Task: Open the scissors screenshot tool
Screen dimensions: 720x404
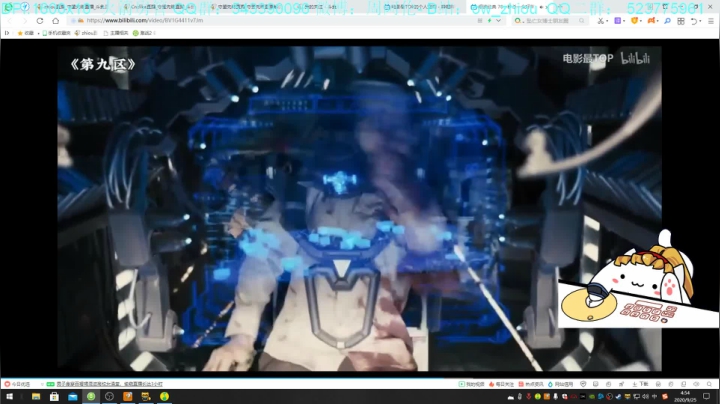Action: [x=600, y=21]
